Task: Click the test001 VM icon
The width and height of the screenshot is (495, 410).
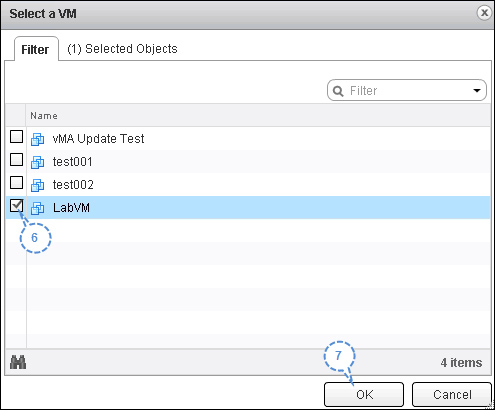Action: click(37, 162)
